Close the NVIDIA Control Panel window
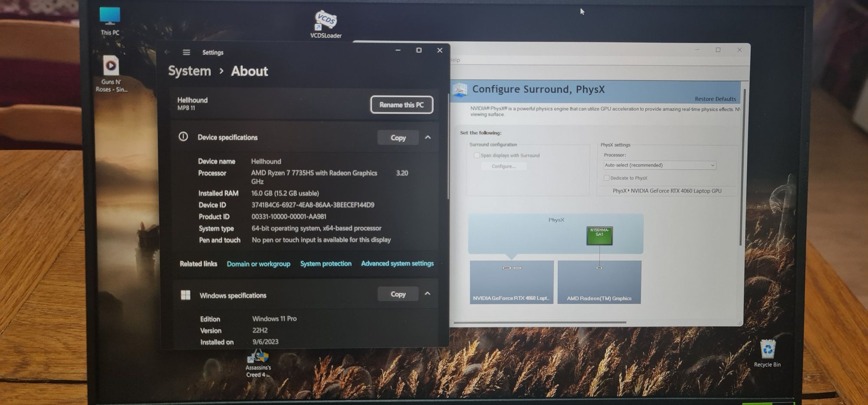The height and width of the screenshot is (405, 868). [740, 50]
